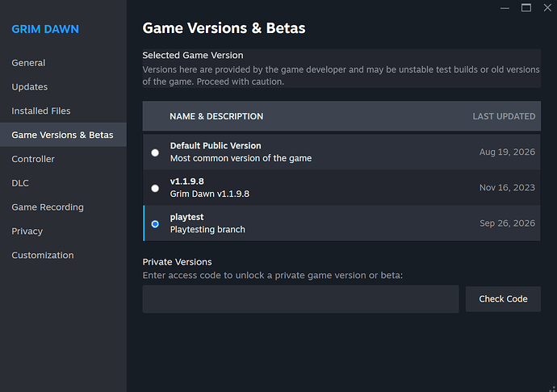Click the LAST UPDATED column header

point(504,116)
